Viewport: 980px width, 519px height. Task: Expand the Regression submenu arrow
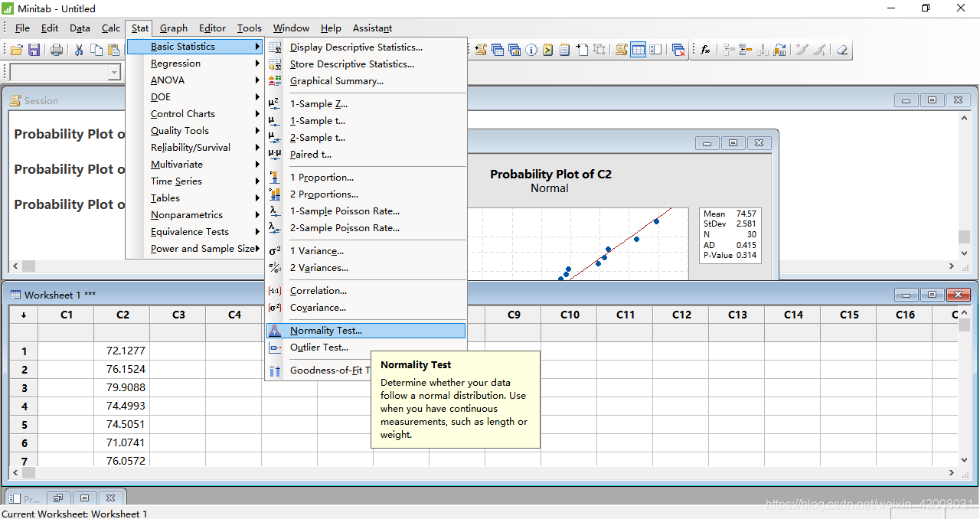click(258, 64)
